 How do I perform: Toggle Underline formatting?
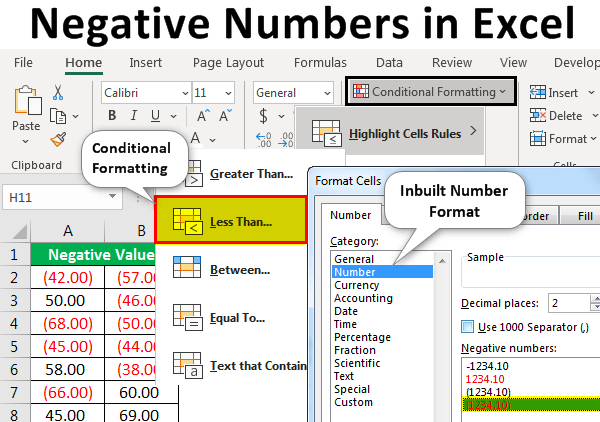[x=155, y=116]
